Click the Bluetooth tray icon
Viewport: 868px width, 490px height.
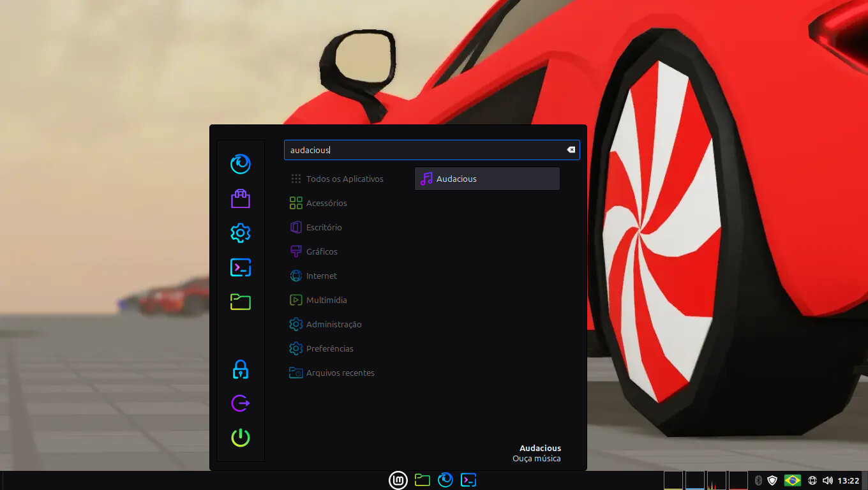pyautogui.click(x=758, y=480)
